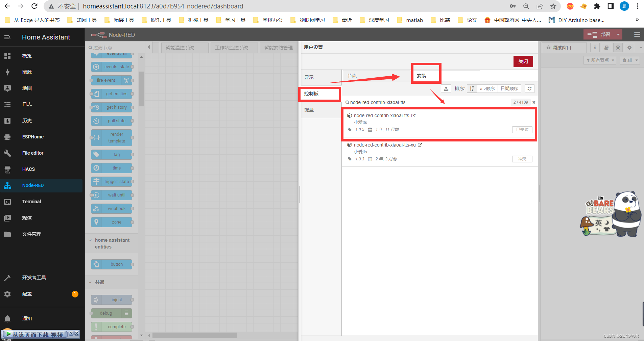The image size is (644, 341).
Task: Click the 已安装 button for xiaoai-tts
Action: tap(522, 130)
